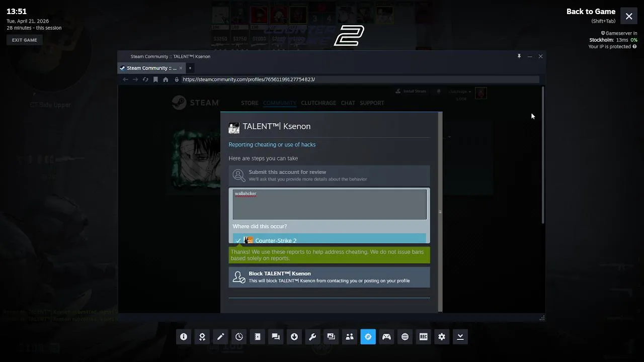Viewport: 644px width, 362px height.
Task: Click the TALENT™| Ksenon avatar in dialog
Action: coord(234,128)
